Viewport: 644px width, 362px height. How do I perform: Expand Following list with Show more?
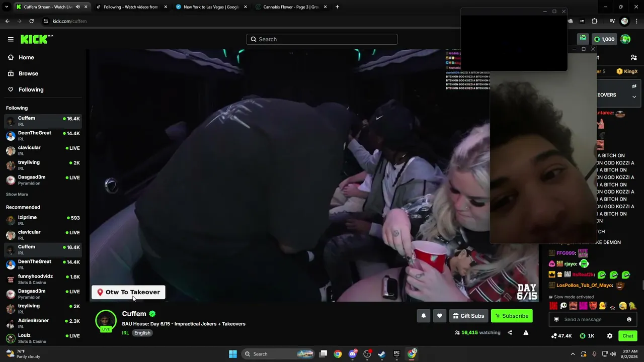coord(17,194)
